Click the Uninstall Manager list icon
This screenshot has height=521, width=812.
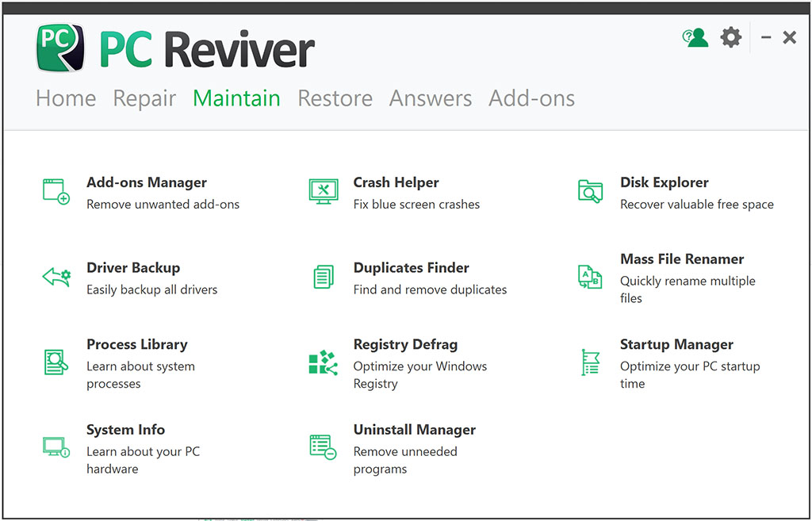[x=324, y=447]
